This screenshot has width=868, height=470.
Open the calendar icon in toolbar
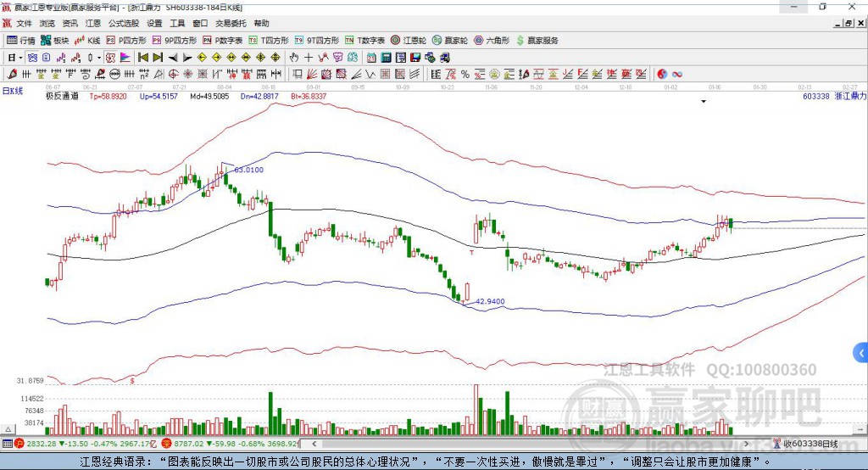click(371, 58)
